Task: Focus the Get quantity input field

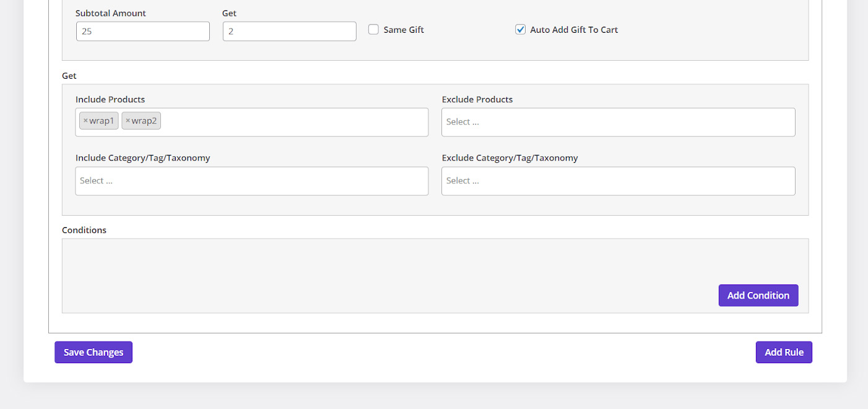Action: (x=289, y=31)
